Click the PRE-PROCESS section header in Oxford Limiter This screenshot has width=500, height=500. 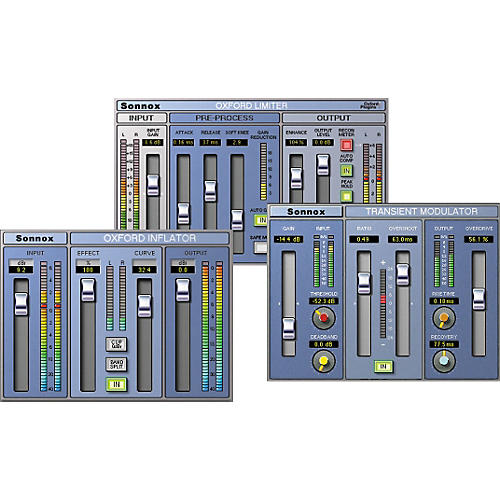coord(224,118)
